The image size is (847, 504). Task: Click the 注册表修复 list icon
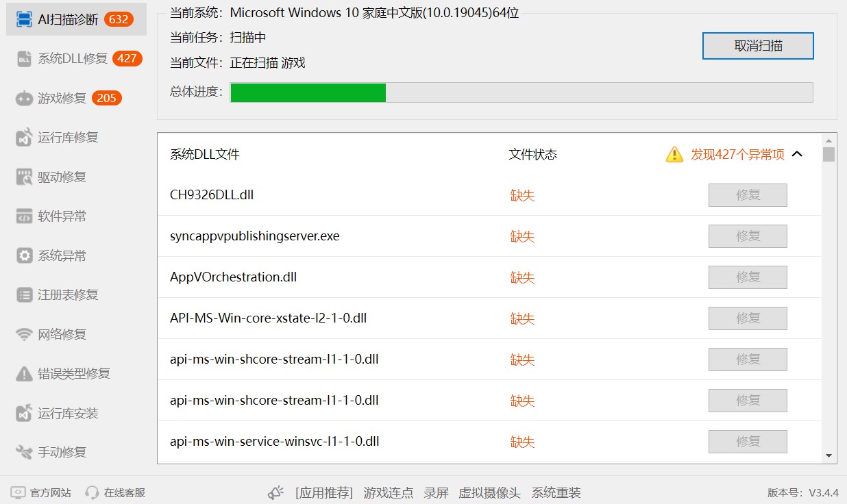tap(24, 295)
